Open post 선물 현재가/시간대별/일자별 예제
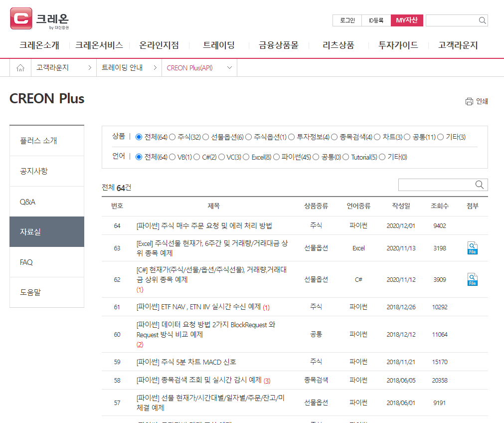This screenshot has width=504, height=423. click(x=210, y=403)
